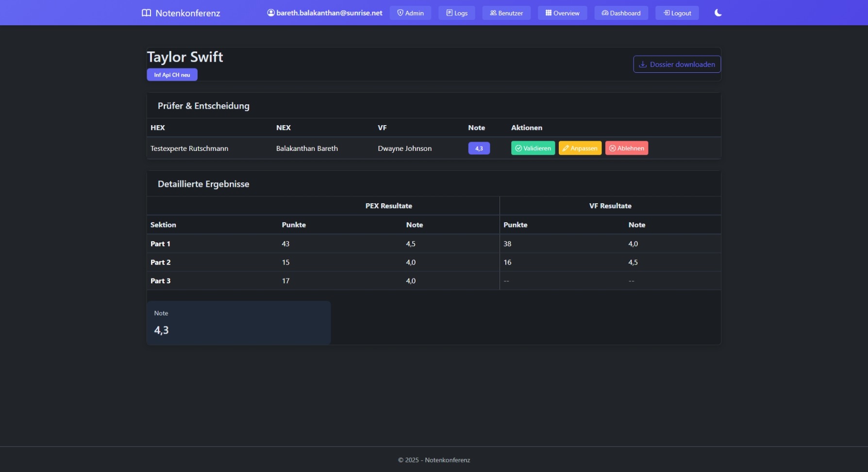Click PEX points value 43 for Part 1
868x472 pixels.
[x=285, y=244]
